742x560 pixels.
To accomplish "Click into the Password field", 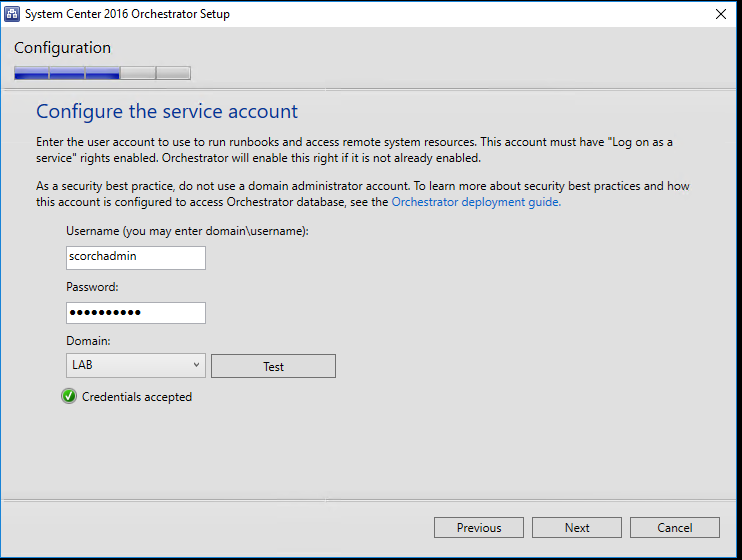I will 136,313.
